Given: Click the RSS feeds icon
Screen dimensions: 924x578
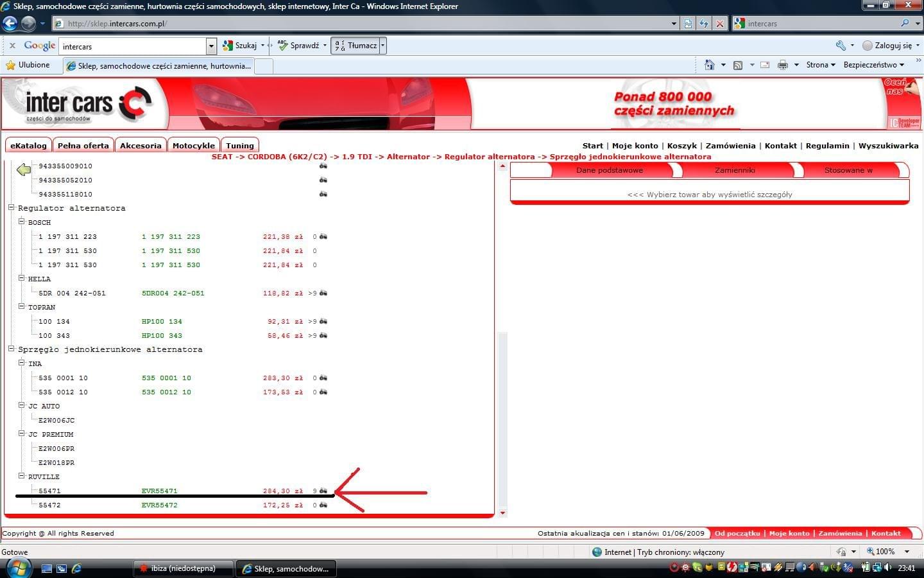Looking at the screenshot, I should 738,65.
